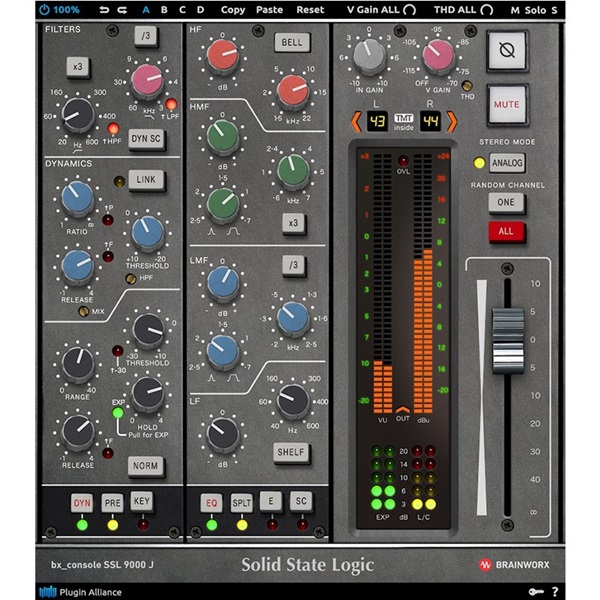Click the M monitoring button
The image size is (600, 600).
(x=515, y=10)
